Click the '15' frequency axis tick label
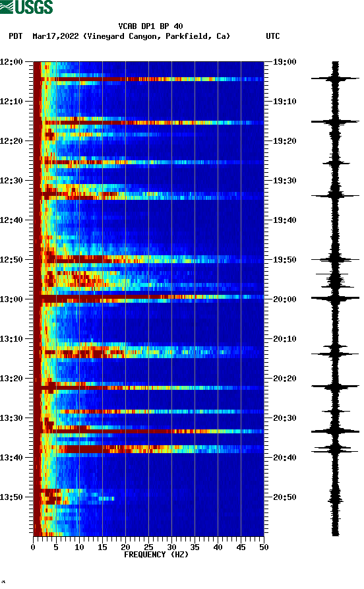The height and width of the screenshot is (589, 364). coord(102,547)
